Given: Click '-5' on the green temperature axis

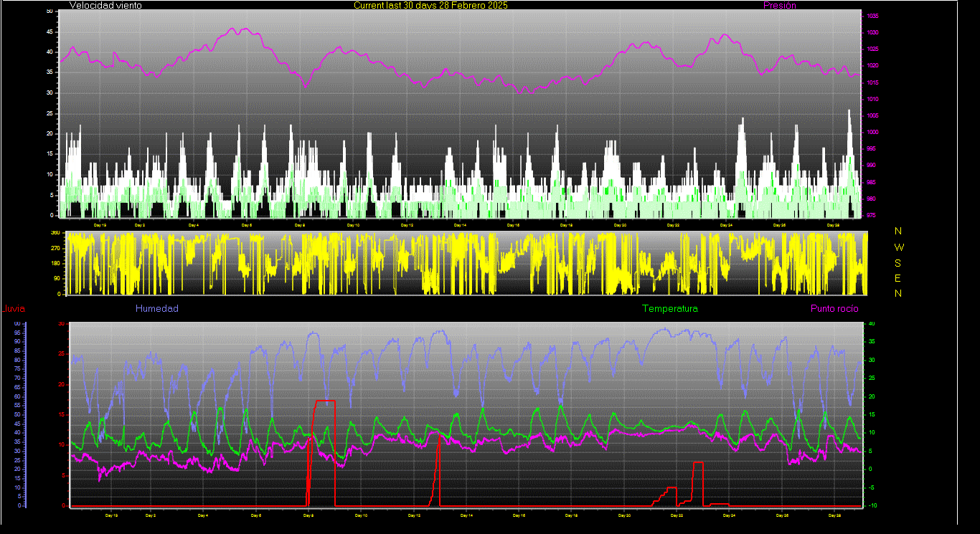Looking at the screenshot, I should click(x=871, y=487).
